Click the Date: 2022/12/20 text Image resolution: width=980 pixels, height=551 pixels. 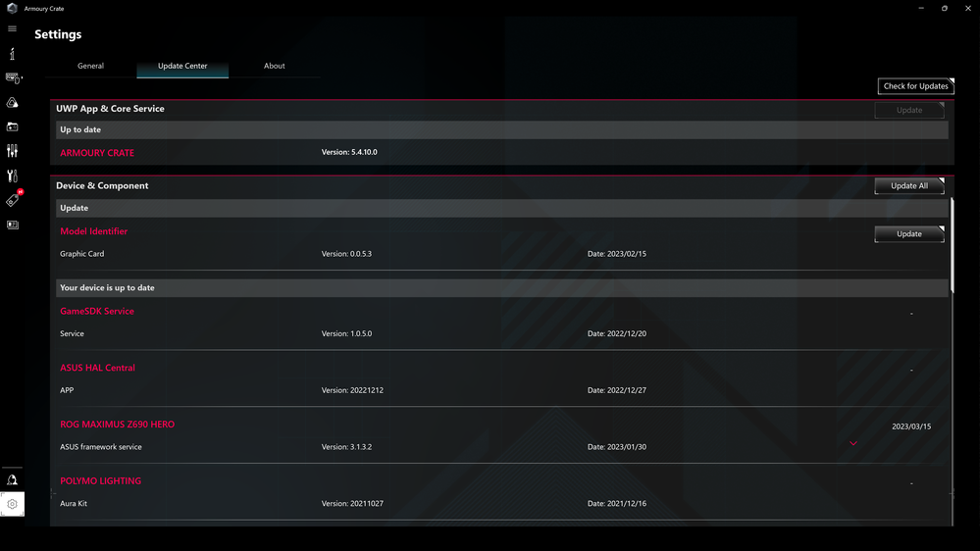click(x=617, y=333)
